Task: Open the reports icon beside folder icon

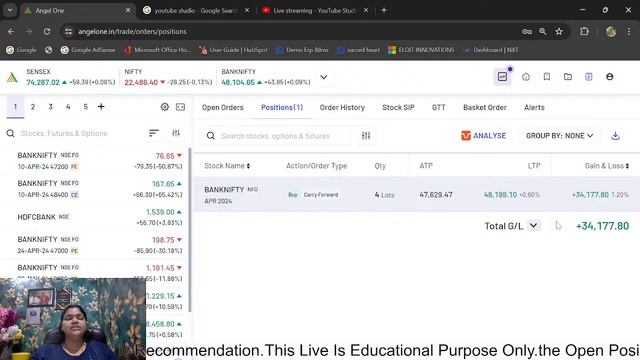Action: 589,77
